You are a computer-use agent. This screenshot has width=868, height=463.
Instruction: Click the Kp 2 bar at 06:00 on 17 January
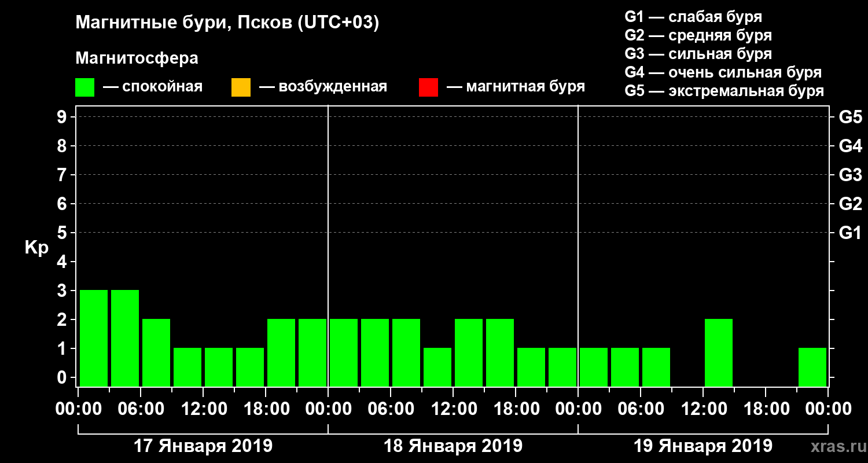pos(156,352)
